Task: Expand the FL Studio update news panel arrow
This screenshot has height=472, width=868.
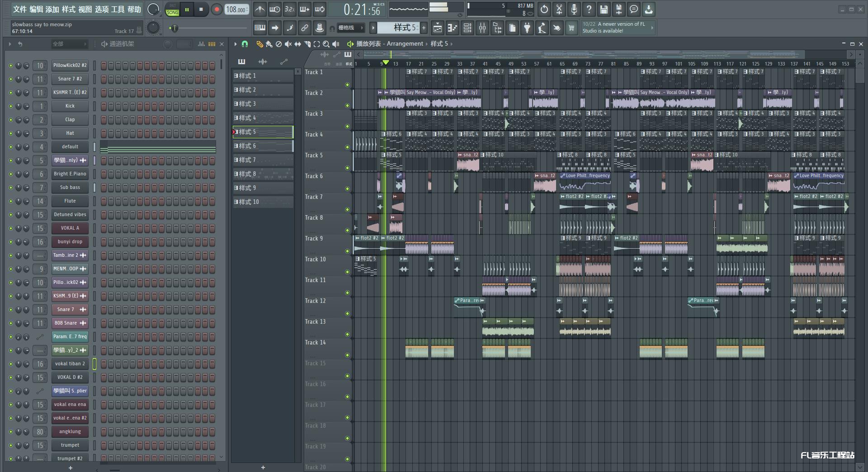Action: [652, 28]
